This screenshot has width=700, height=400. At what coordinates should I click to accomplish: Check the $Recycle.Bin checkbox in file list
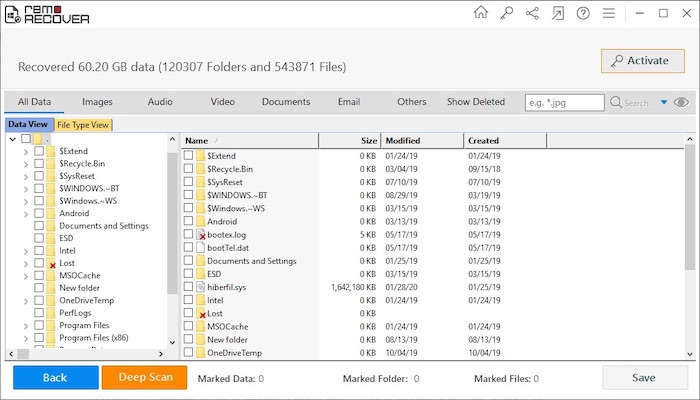[189, 170]
